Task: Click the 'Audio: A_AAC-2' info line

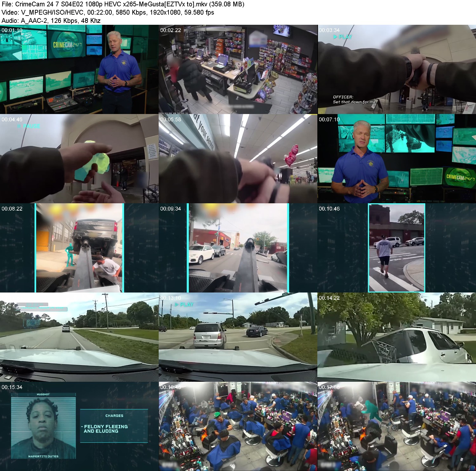Action: (x=51, y=21)
